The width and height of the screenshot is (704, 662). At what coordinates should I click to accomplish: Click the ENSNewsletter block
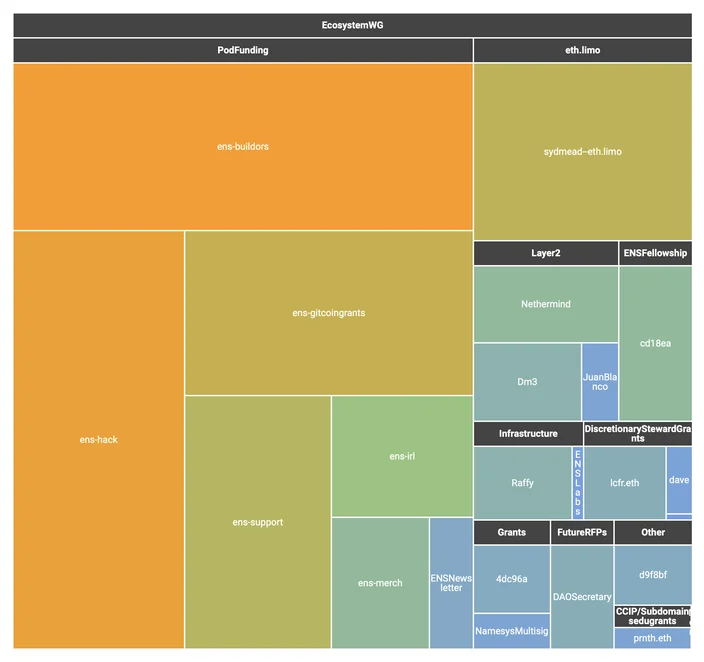click(x=451, y=583)
